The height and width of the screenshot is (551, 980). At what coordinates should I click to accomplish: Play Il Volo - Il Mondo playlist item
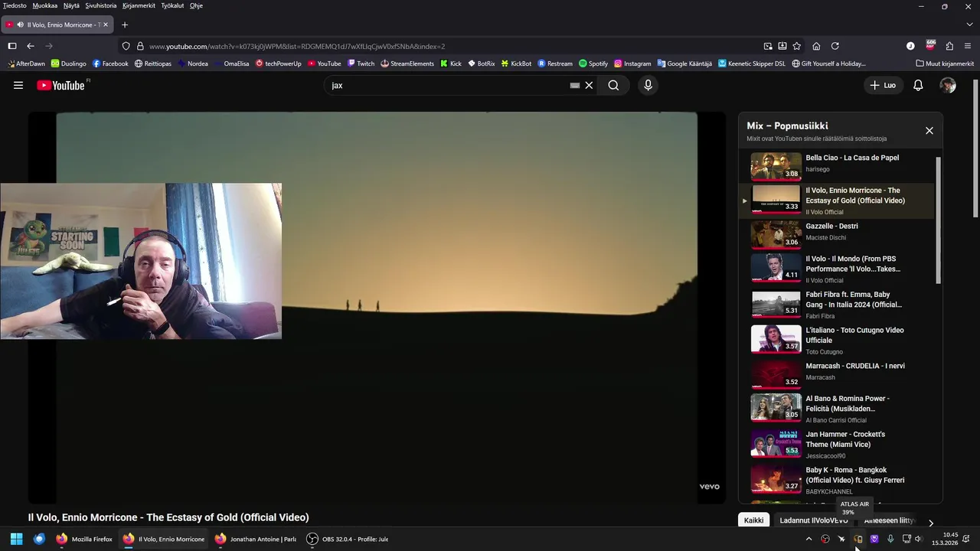(x=837, y=269)
